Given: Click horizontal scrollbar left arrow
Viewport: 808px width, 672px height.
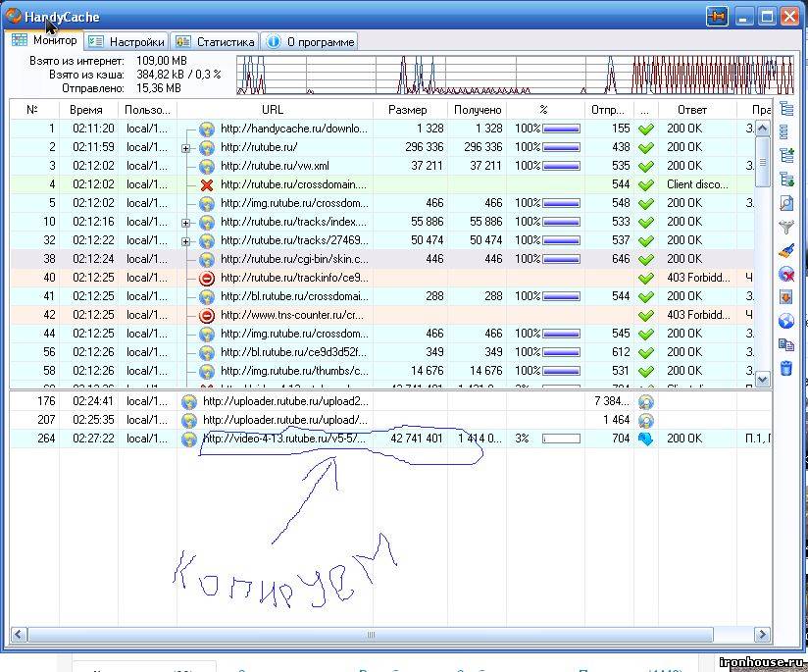Looking at the screenshot, I should pyautogui.click(x=19, y=635).
